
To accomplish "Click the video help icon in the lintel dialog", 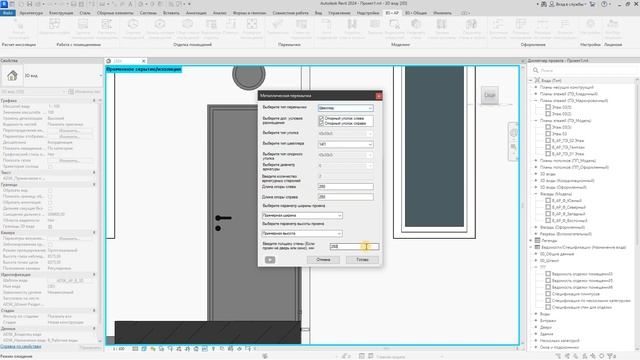I will click(x=270, y=260).
